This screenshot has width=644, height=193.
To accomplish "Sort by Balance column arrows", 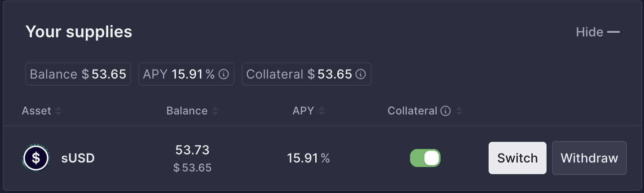I will [215, 111].
